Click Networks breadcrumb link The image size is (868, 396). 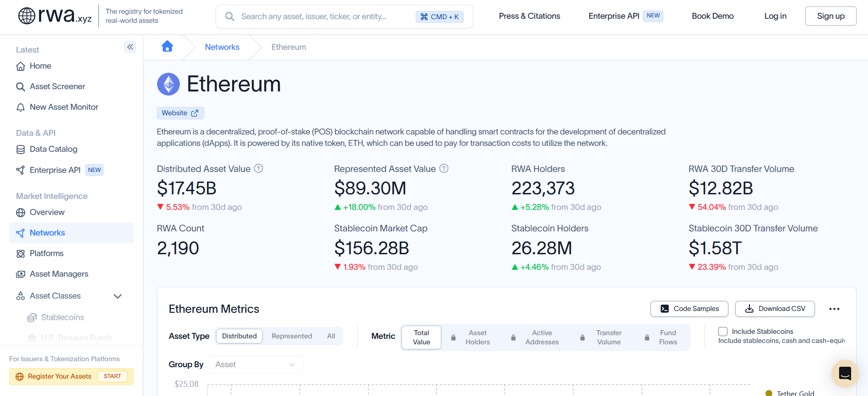click(x=222, y=47)
